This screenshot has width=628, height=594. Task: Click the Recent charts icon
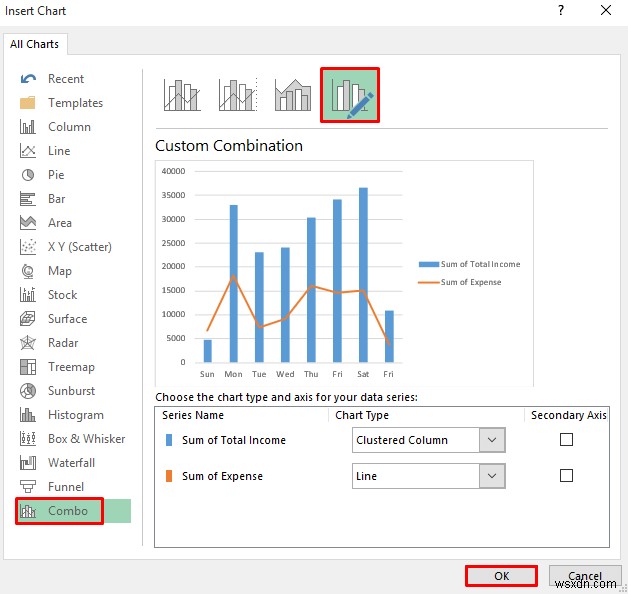pos(28,79)
